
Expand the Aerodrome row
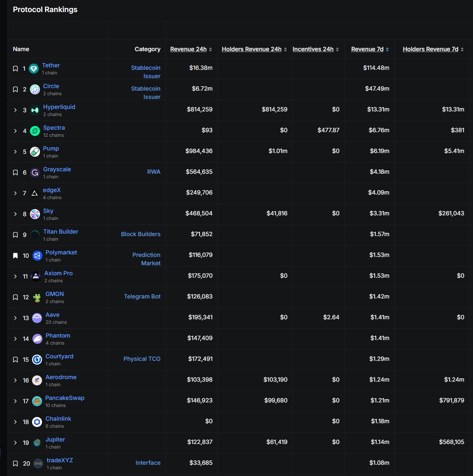pyautogui.click(x=15, y=380)
